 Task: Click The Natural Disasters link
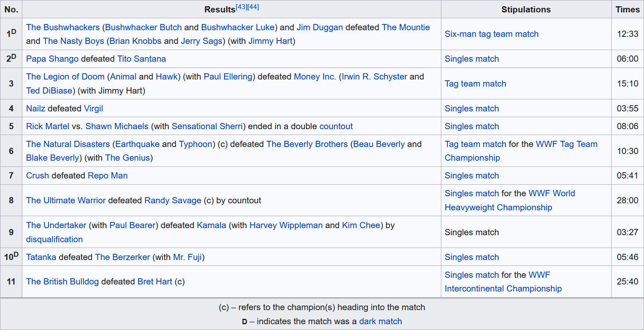point(68,144)
